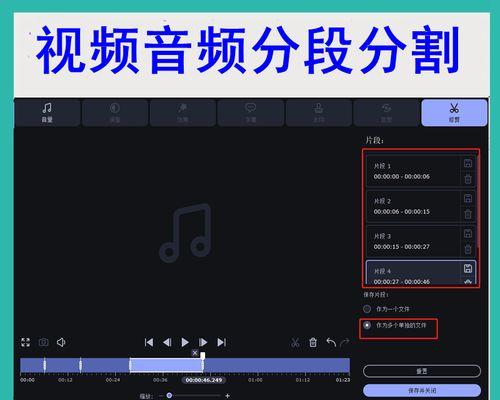The image size is (500, 400).
Task: Mute audio with the speaker icon
Action: (61, 342)
